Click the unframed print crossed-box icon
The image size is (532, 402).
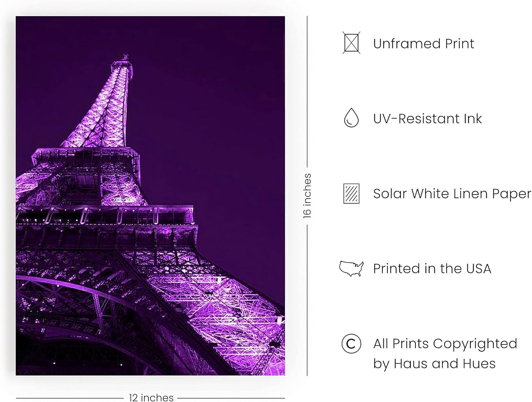[351, 43]
